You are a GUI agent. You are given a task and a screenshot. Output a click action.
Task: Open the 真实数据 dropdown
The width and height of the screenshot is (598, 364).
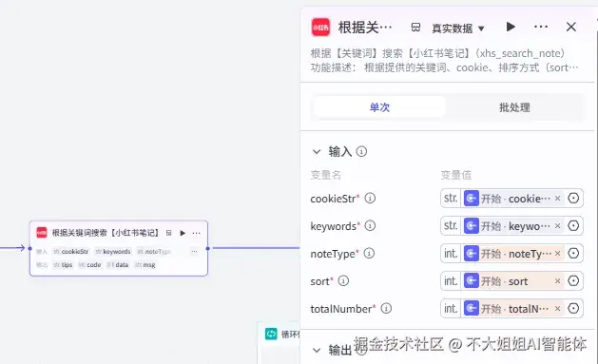click(457, 29)
